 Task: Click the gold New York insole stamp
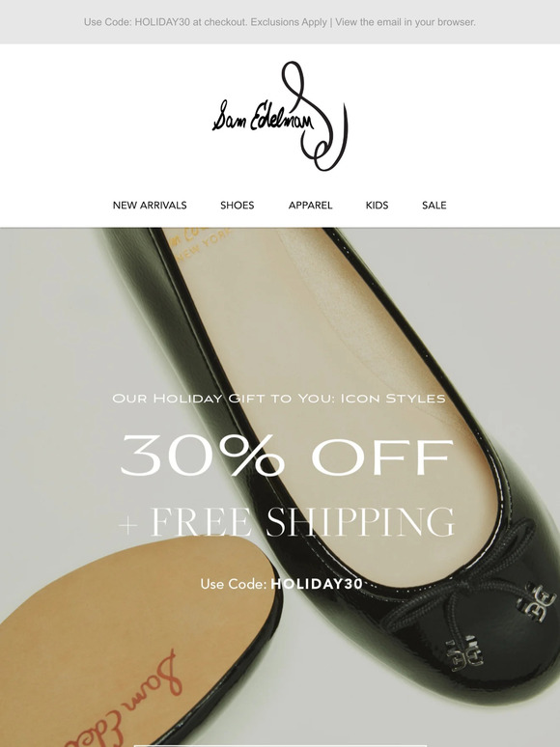(201, 240)
